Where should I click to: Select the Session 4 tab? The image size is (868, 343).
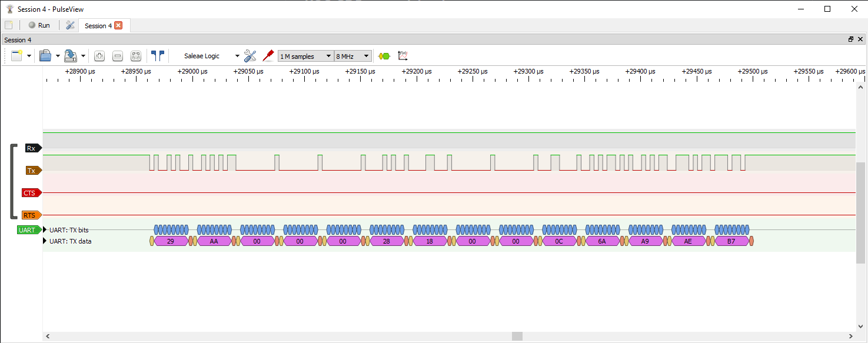pos(98,26)
